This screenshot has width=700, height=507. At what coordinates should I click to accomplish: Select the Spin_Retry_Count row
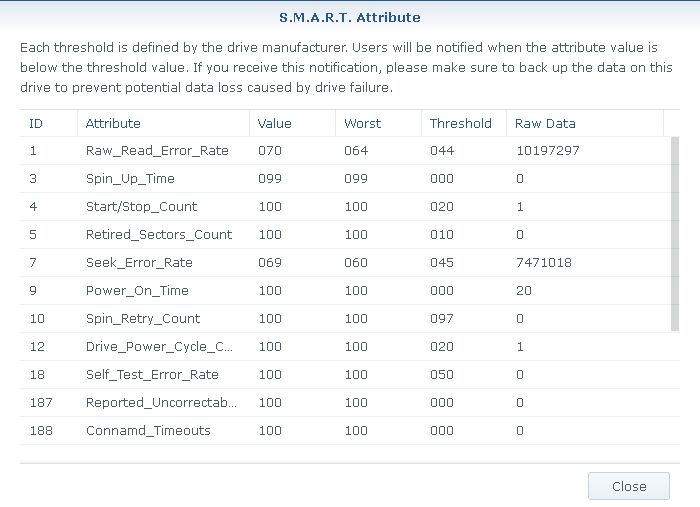pos(346,319)
